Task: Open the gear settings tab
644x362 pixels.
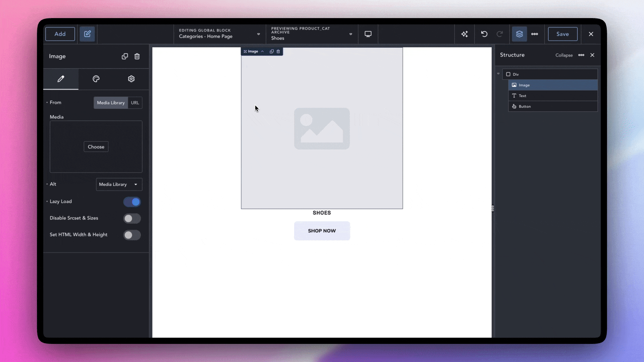Action: [x=131, y=79]
